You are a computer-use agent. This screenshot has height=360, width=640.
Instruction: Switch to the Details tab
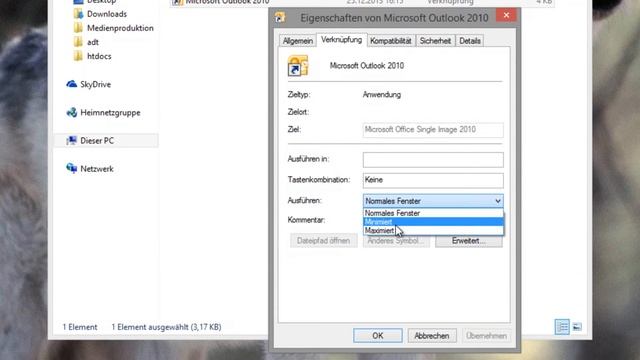coord(469,41)
